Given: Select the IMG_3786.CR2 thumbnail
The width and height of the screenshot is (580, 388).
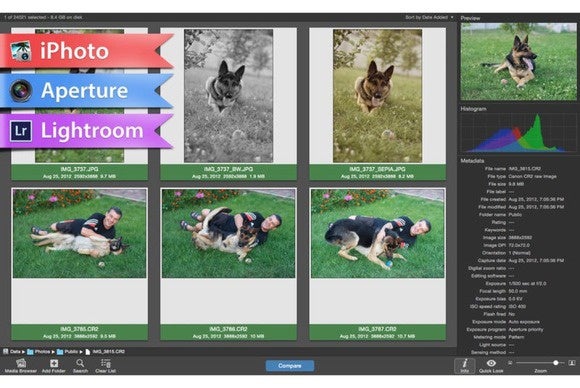Looking at the screenshot, I should click(229, 233).
